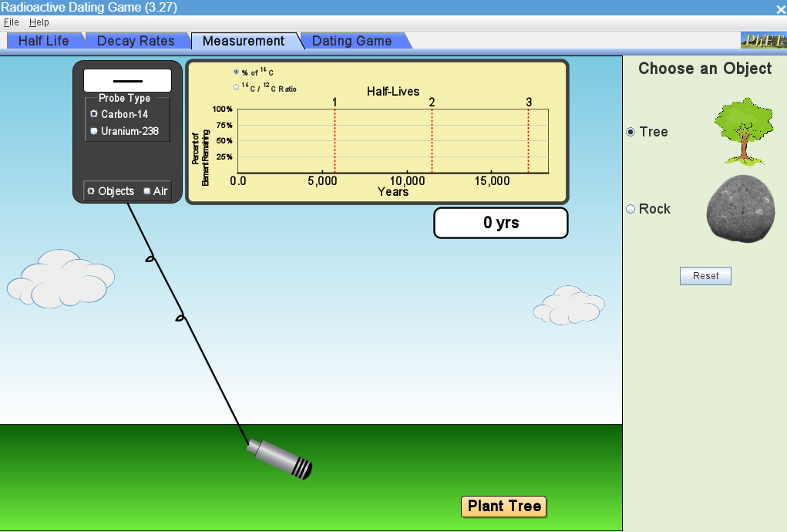Viewport: 787px width, 532px height.
Task: Choose the Tree radio option
Action: (x=631, y=132)
